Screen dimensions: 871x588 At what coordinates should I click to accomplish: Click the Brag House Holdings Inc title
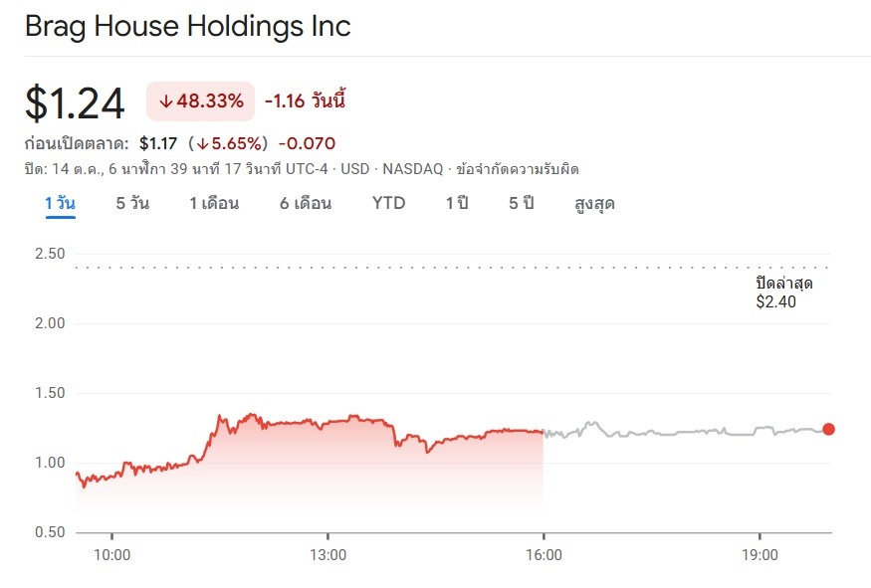click(186, 27)
